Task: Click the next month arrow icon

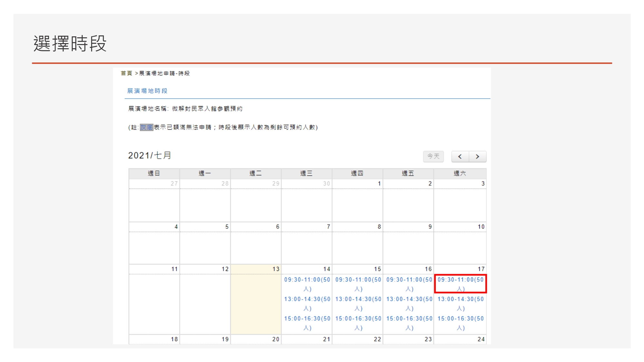Action: point(478,157)
